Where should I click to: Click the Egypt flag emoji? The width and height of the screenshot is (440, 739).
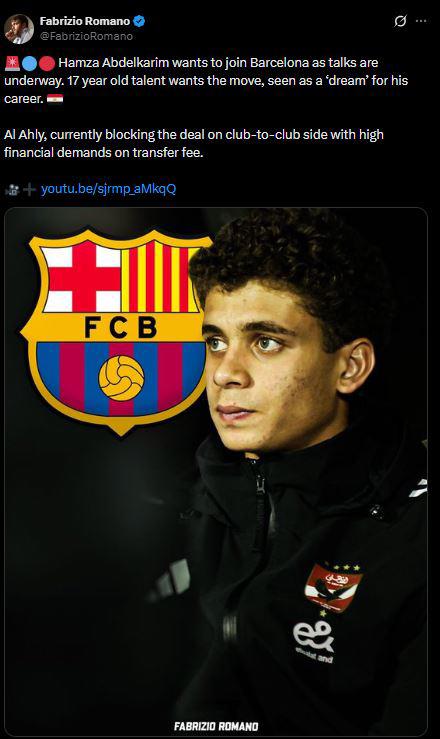click(55, 99)
